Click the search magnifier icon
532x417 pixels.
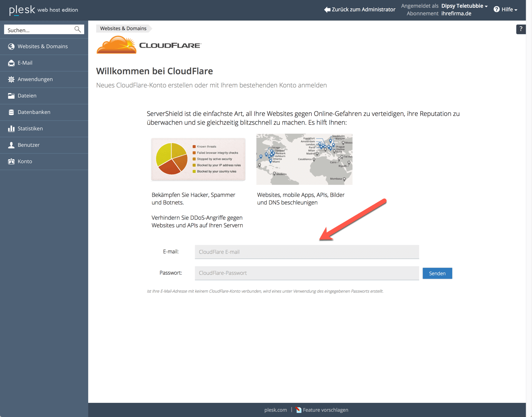click(78, 30)
